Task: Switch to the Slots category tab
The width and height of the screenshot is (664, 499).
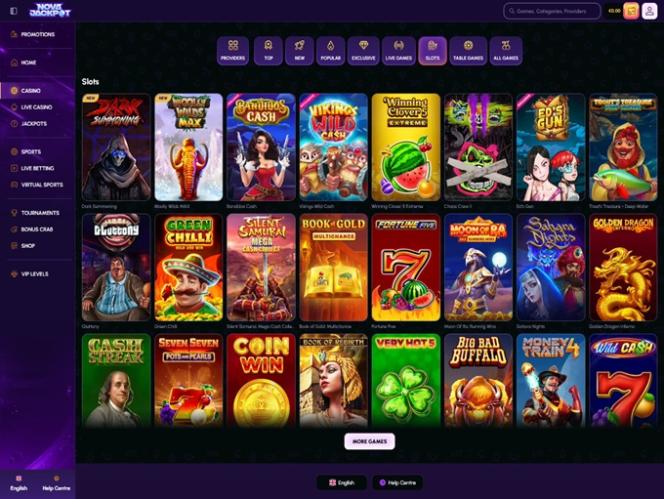Action: (x=432, y=51)
